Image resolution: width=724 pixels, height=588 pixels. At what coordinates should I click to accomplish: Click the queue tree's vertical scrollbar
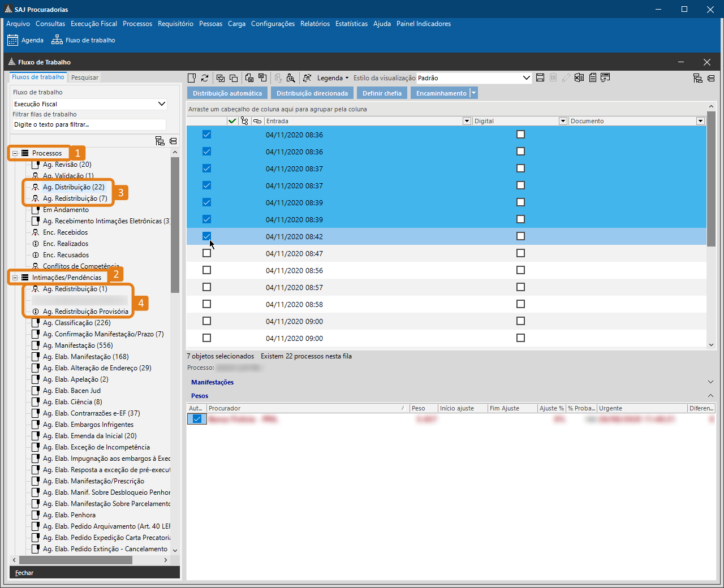[175, 224]
